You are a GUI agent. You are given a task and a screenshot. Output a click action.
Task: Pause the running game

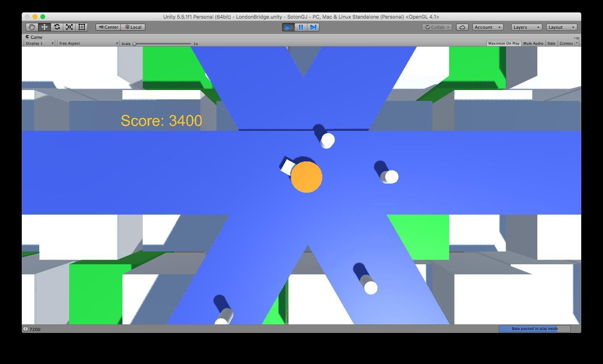coord(301,27)
